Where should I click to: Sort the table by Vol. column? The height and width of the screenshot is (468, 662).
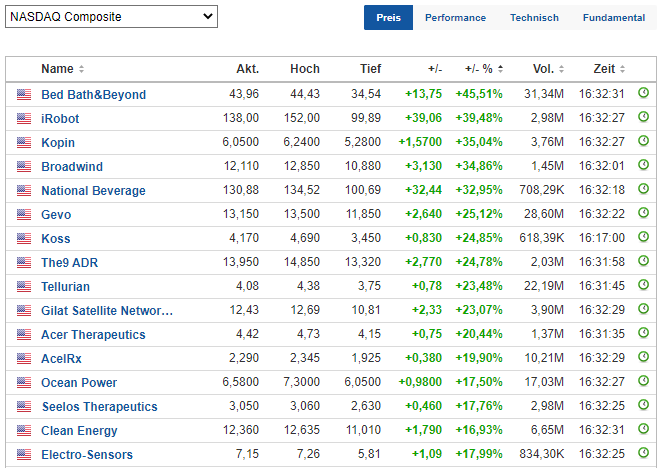click(x=547, y=69)
